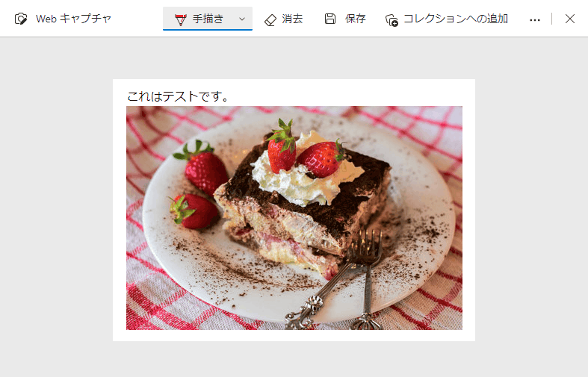Click the 保存 text button

point(356,19)
